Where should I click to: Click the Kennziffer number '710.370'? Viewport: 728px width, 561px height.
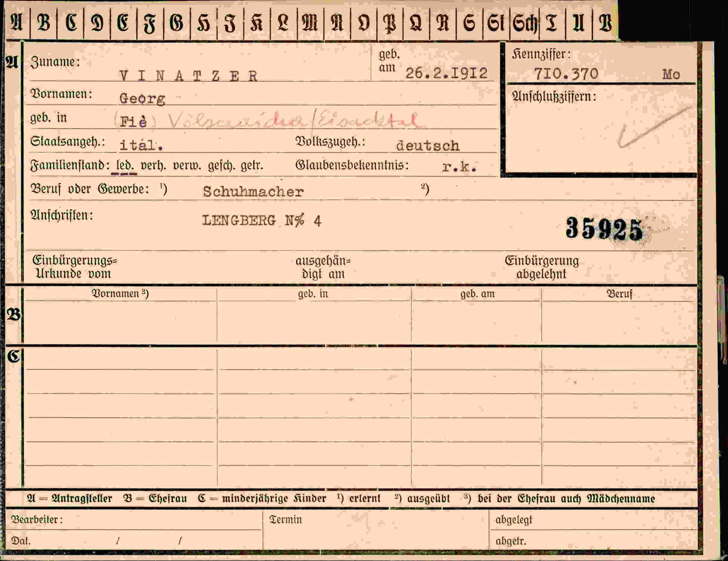tap(566, 74)
